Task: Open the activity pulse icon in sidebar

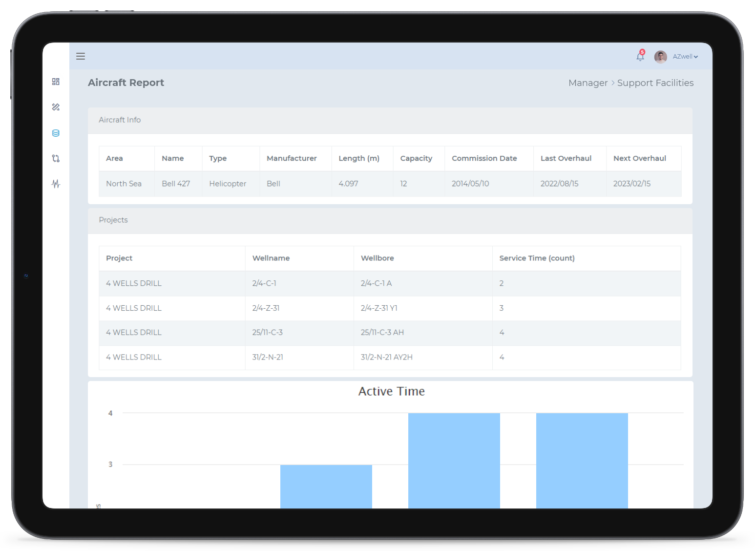Action: click(56, 184)
